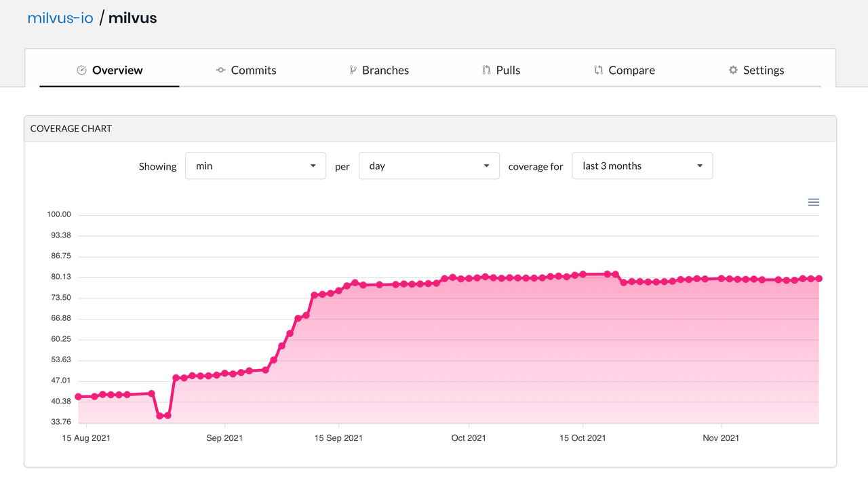The image size is (868, 487).
Task: Expand the 'last 3 months' range dropdown
Action: tap(642, 166)
